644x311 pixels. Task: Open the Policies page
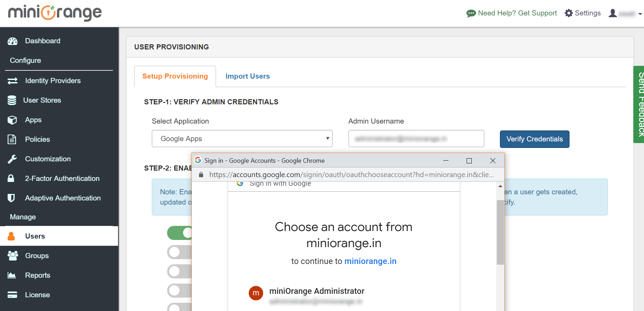(x=38, y=139)
